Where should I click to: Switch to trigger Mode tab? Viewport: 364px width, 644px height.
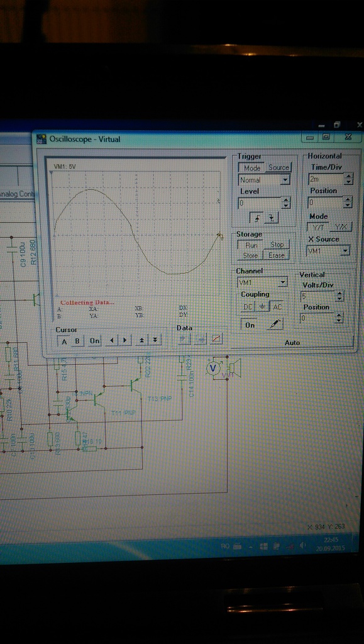[251, 168]
